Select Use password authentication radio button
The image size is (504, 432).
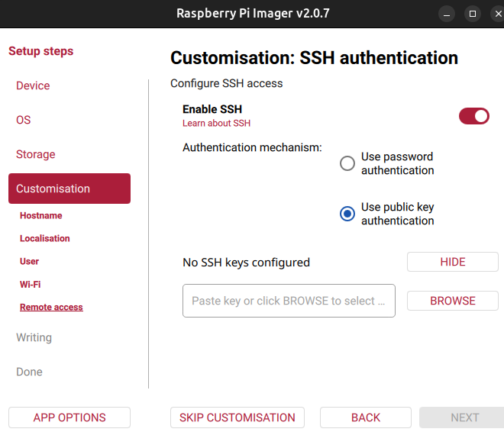tap(347, 163)
